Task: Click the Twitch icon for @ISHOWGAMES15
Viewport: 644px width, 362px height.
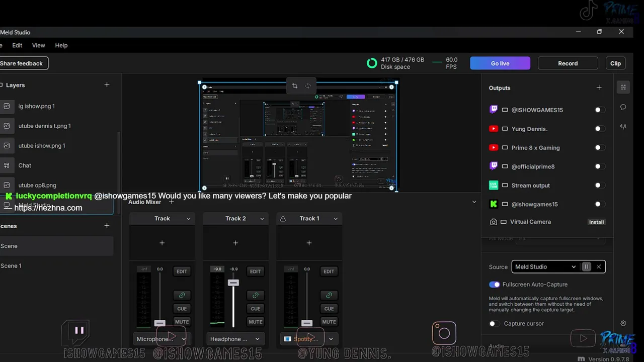Action: [x=494, y=110]
